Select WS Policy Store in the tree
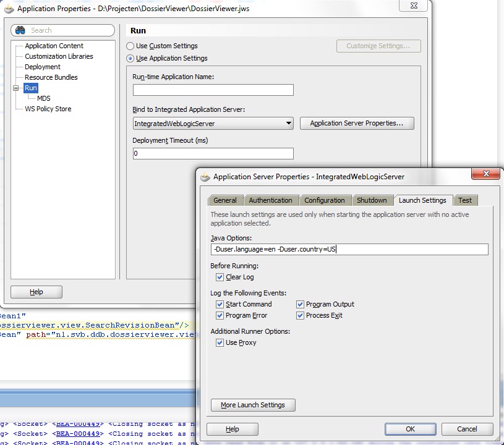The image size is (504, 445). click(48, 109)
